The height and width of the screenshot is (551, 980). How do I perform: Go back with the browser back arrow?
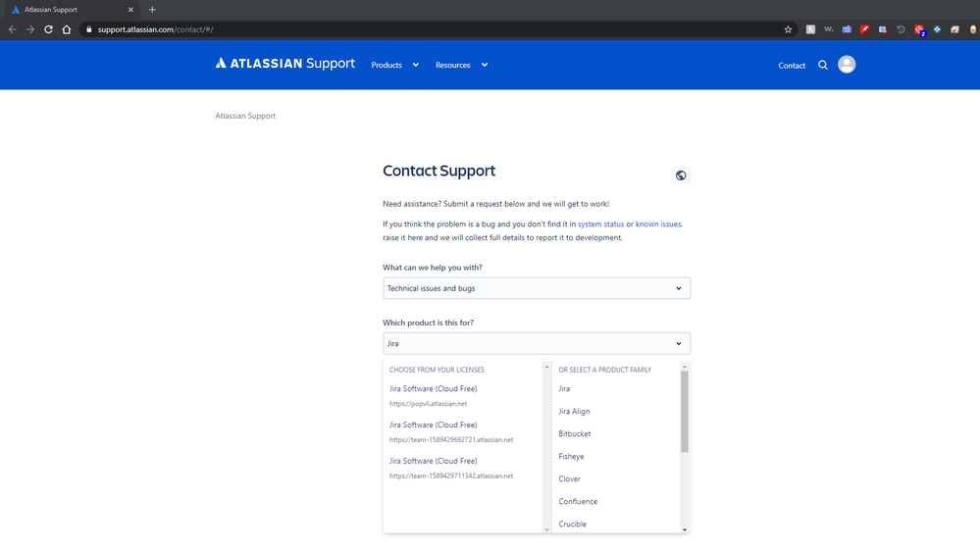pyautogui.click(x=13, y=29)
